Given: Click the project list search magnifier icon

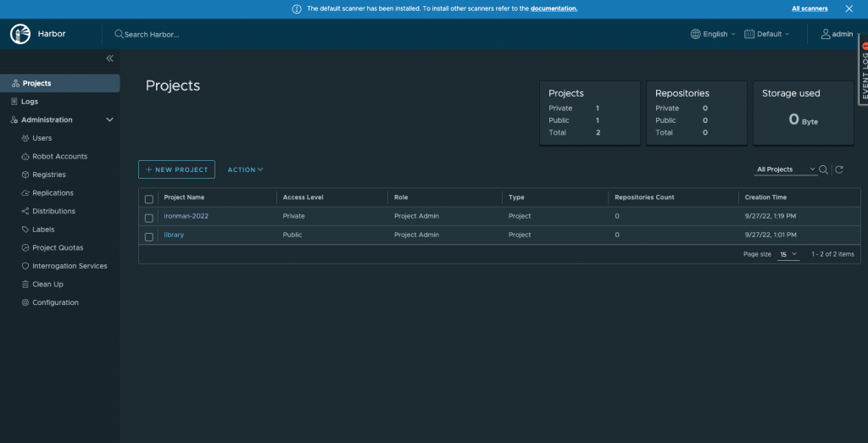Looking at the screenshot, I should click(824, 169).
